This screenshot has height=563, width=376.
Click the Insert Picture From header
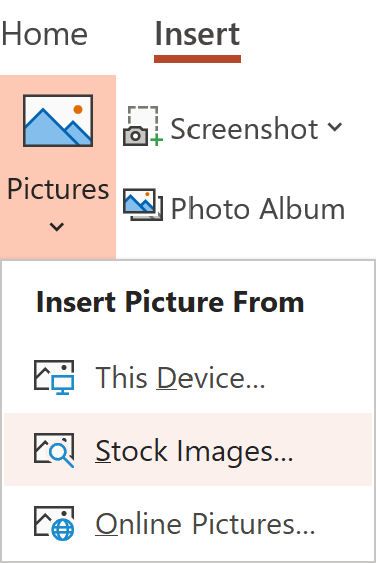[170, 302]
